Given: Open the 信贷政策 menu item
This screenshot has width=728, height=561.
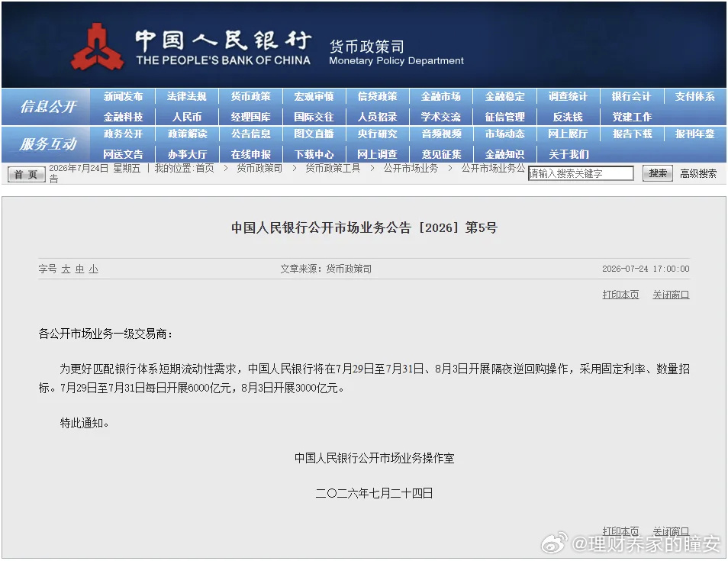Looking at the screenshot, I should pos(378,97).
